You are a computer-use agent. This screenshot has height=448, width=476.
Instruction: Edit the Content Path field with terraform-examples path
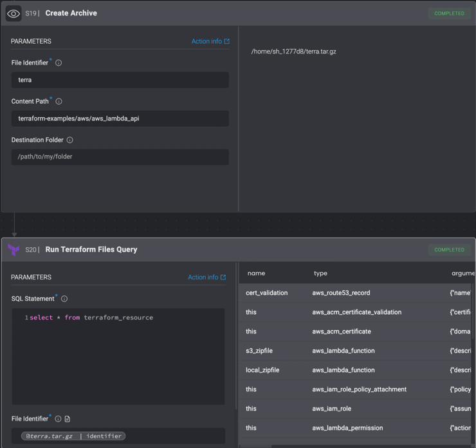pos(120,118)
